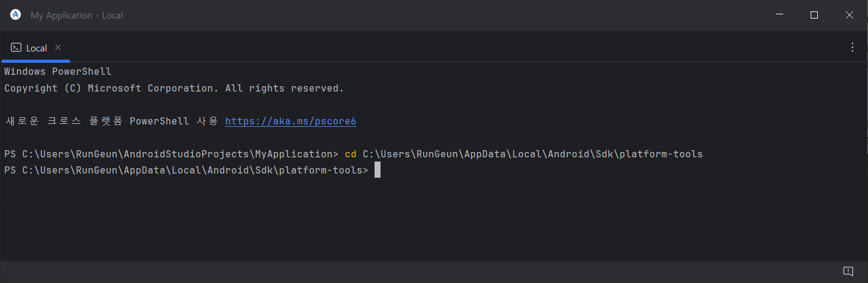The height and width of the screenshot is (283, 868).
Task: Click the 'Windows PowerShell' text line
Action: (x=58, y=72)
